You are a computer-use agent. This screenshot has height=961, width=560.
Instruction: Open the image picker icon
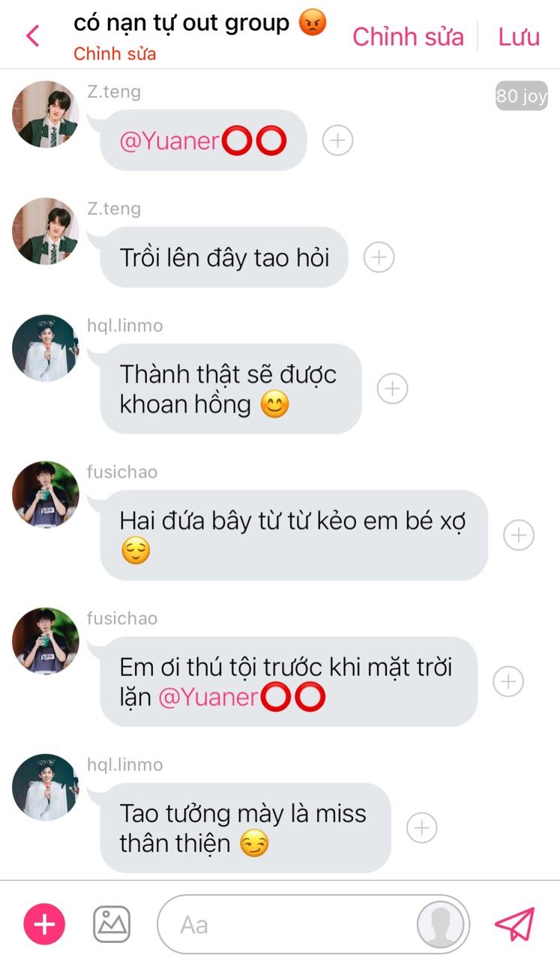[112, 924]
